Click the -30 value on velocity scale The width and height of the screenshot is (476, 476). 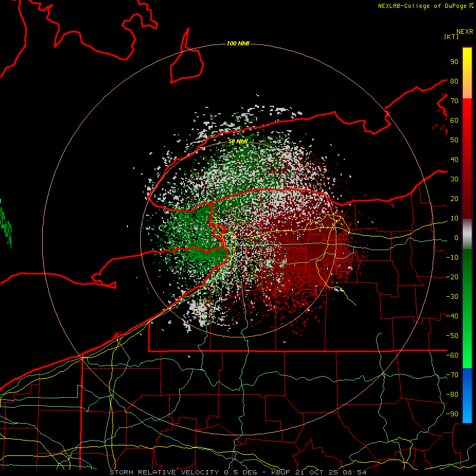452,297
